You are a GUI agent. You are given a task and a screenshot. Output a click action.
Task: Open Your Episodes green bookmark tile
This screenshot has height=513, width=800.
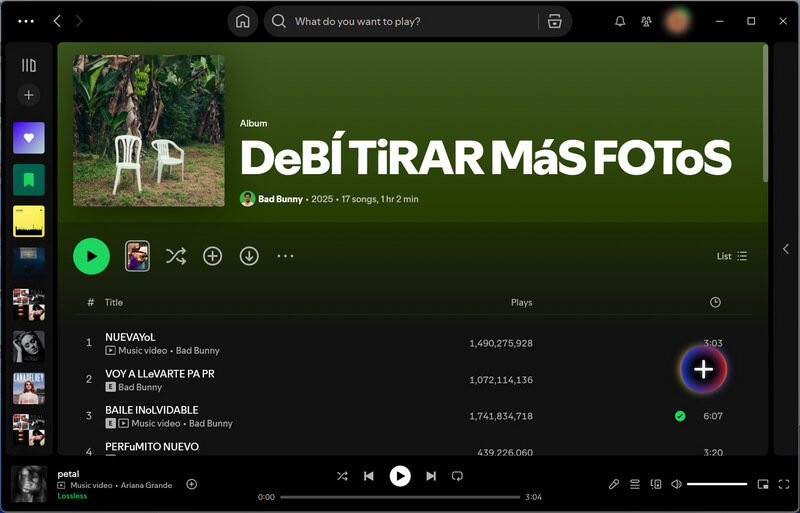(29, 180)
